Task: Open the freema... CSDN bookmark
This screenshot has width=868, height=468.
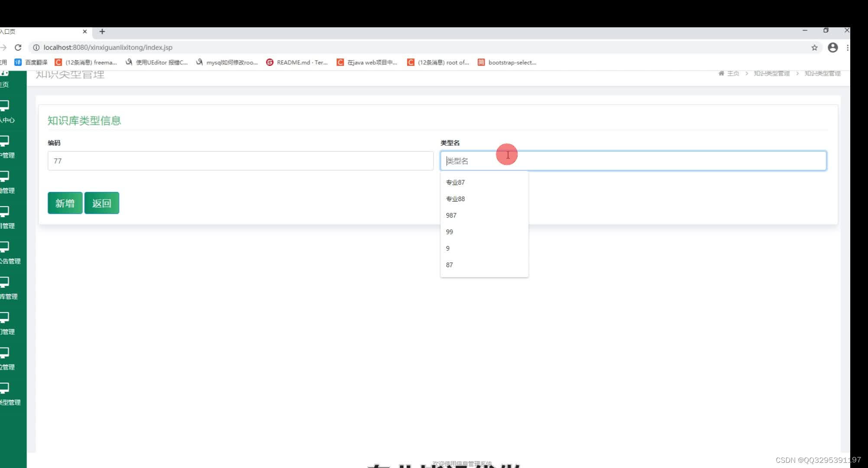Action: tap(86, 62)
